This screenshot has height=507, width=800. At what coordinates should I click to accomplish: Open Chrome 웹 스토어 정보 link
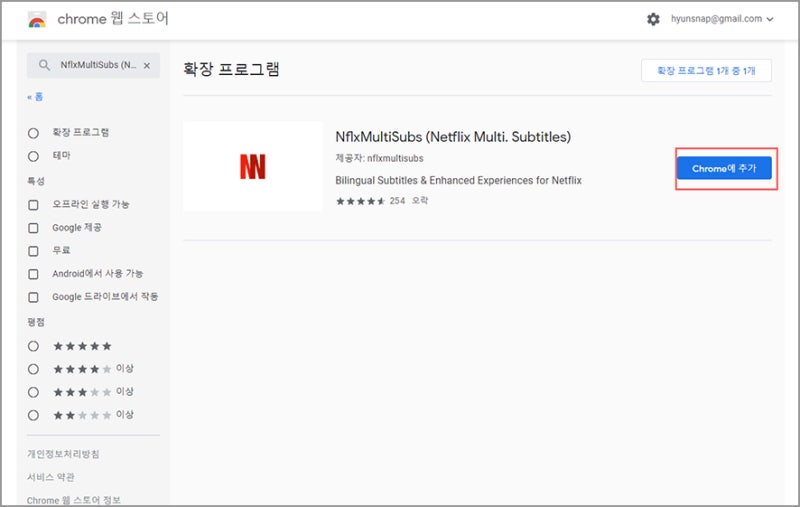[74, 500]
